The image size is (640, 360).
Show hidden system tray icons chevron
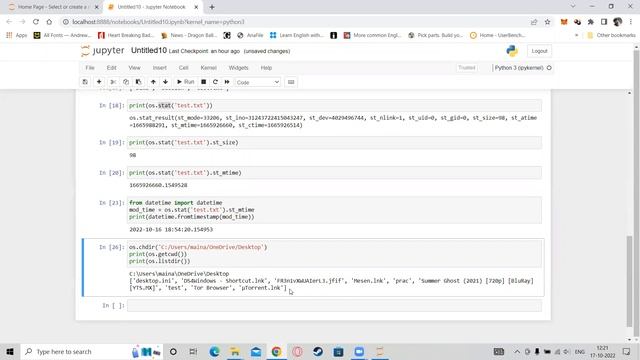517,351
